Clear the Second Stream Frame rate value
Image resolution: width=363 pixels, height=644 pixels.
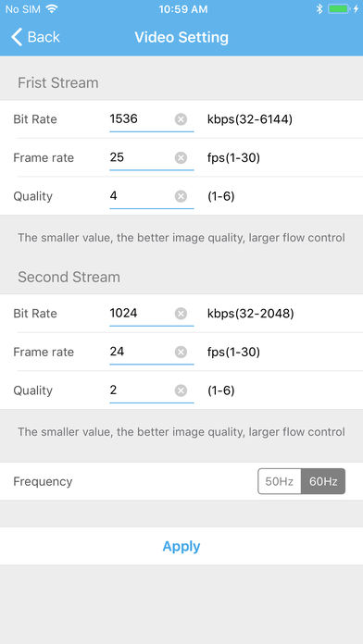click(x=181, y=352)
